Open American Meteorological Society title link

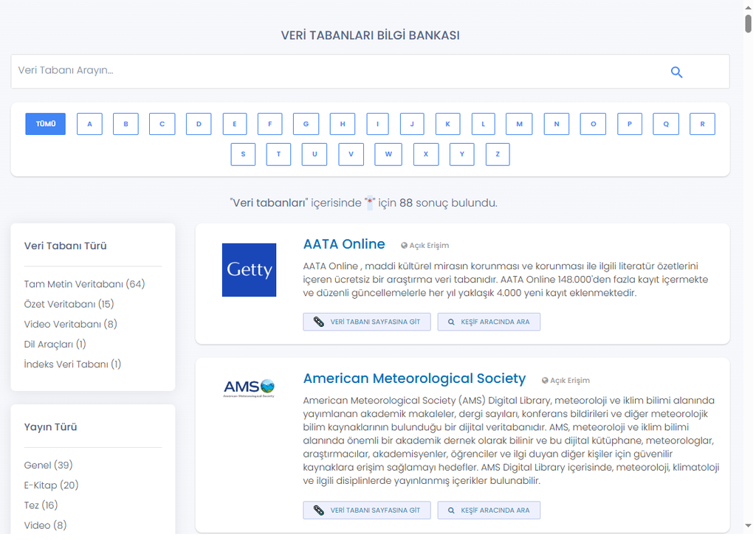coord(414,378)
